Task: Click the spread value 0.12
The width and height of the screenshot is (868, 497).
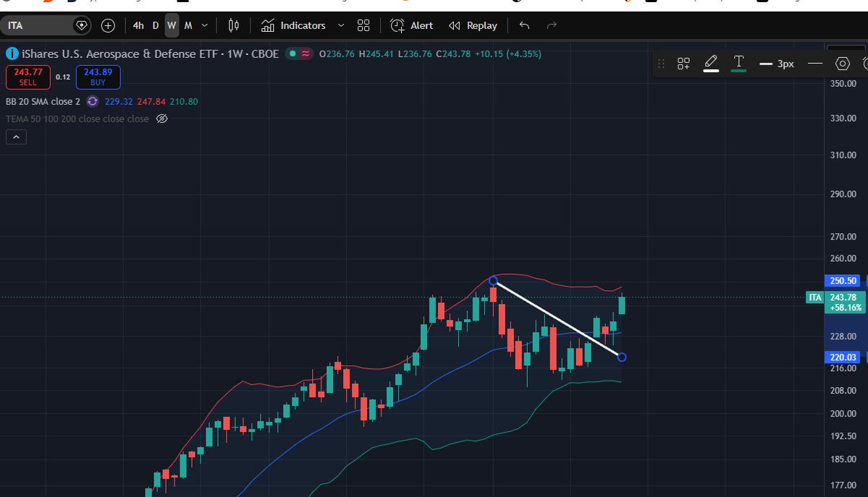Action: pyautogui.click(x=63, y=77)
